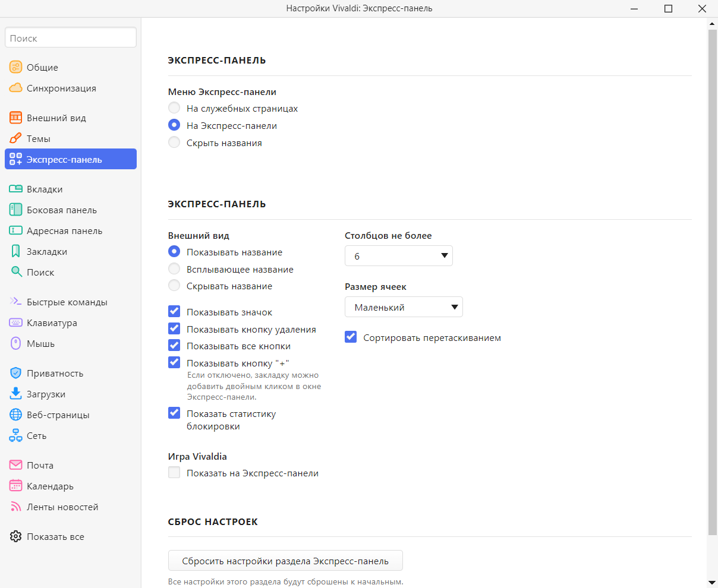718x588 pixels.
Task: Click the Поиск magnifier icon in sidebar
Action: click(15, 272)
